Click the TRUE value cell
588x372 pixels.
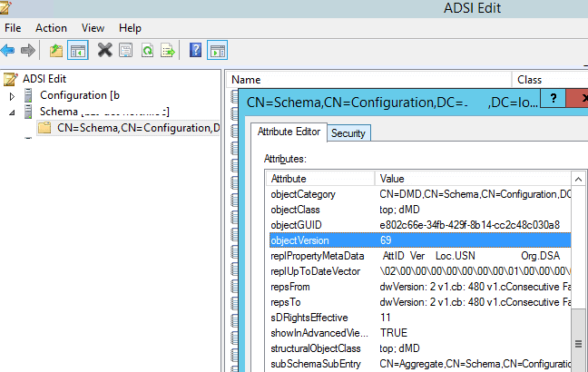394,333
